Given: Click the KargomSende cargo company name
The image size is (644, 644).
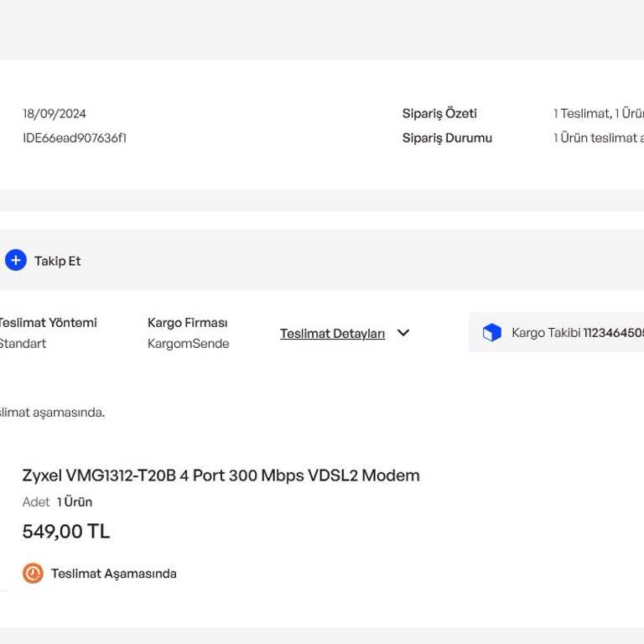Looking at the screenshot, I should coord(188,344).
